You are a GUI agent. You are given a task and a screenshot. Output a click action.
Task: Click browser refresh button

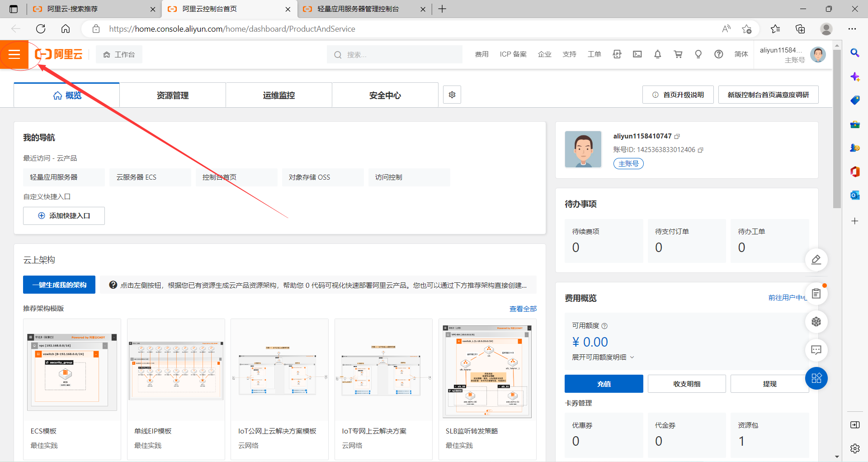click(41, 29)
